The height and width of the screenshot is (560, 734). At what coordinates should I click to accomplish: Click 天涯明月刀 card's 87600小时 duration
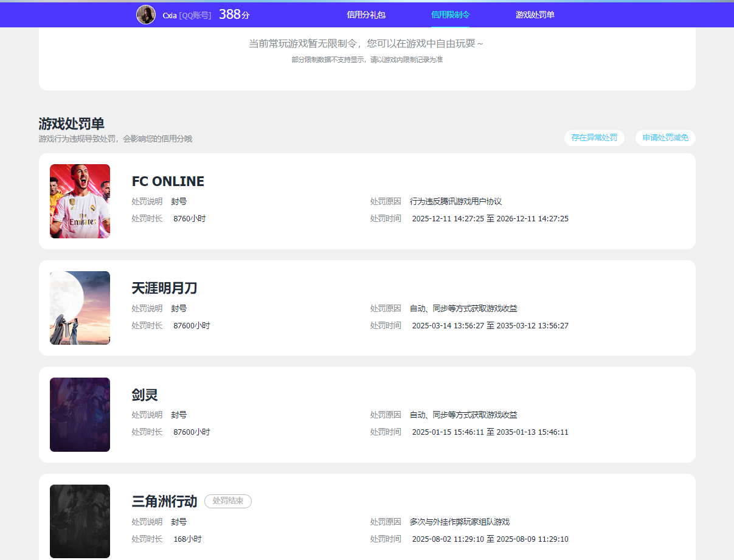[x=192, y=325]
